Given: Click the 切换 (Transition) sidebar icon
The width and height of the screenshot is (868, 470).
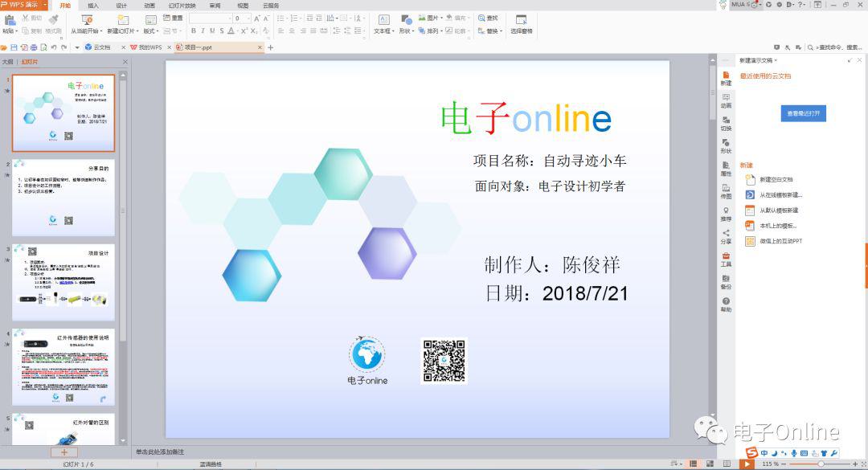Looking at the screenshot, I should 726,122.
